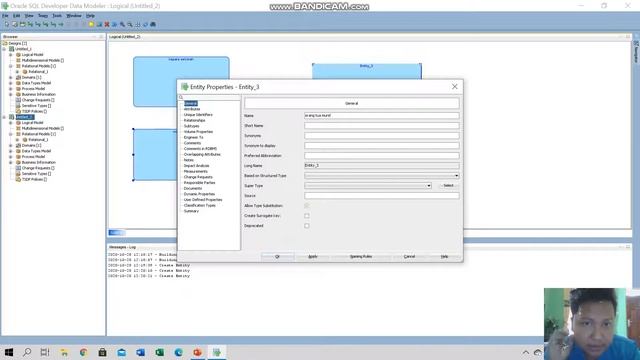Expand Logical Model under Untitled_1
640x360 pixels.
(11, 55)
